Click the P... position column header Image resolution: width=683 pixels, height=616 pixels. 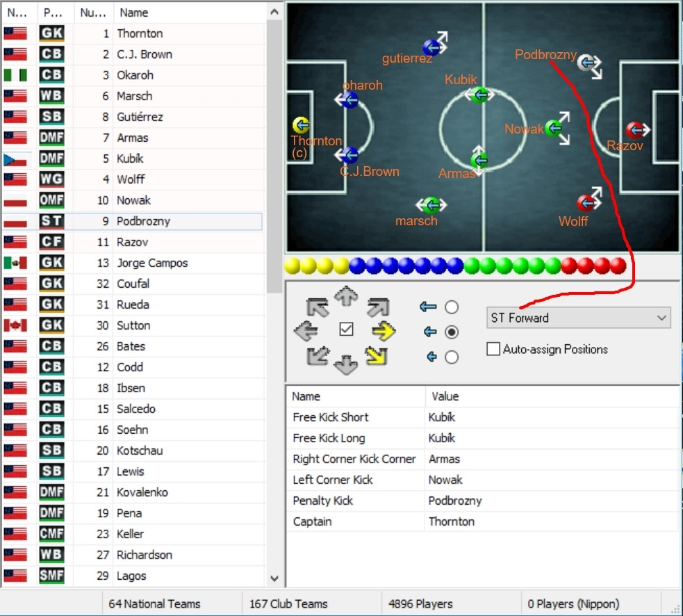[55, 13]
